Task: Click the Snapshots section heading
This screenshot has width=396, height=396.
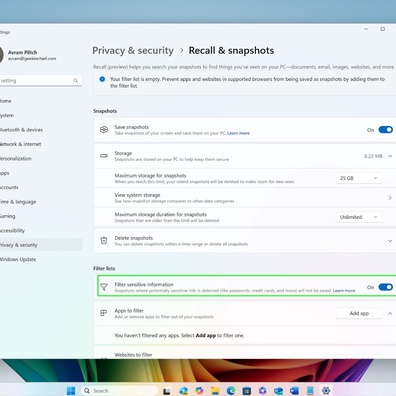Action: pyautogui.click(x=105, y=111)
